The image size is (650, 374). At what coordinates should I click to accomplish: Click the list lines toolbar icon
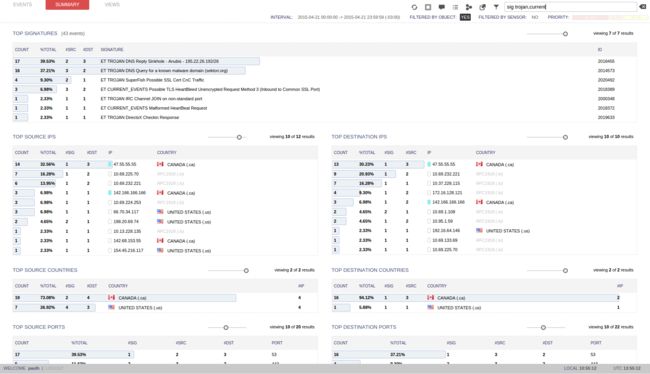click(x=455, y=7)
